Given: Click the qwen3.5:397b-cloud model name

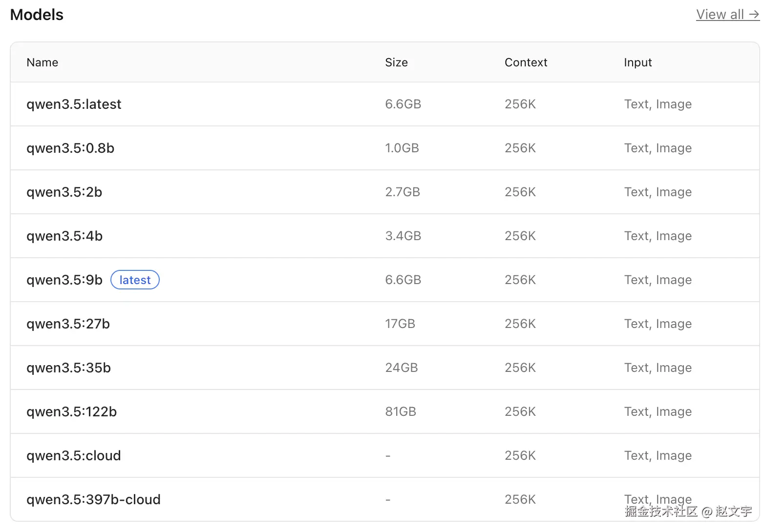Looking at the screenshot, I should tap(93, 500).
